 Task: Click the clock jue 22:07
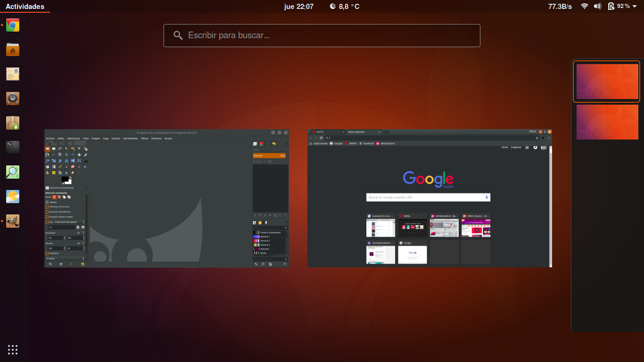coord(299,7)
